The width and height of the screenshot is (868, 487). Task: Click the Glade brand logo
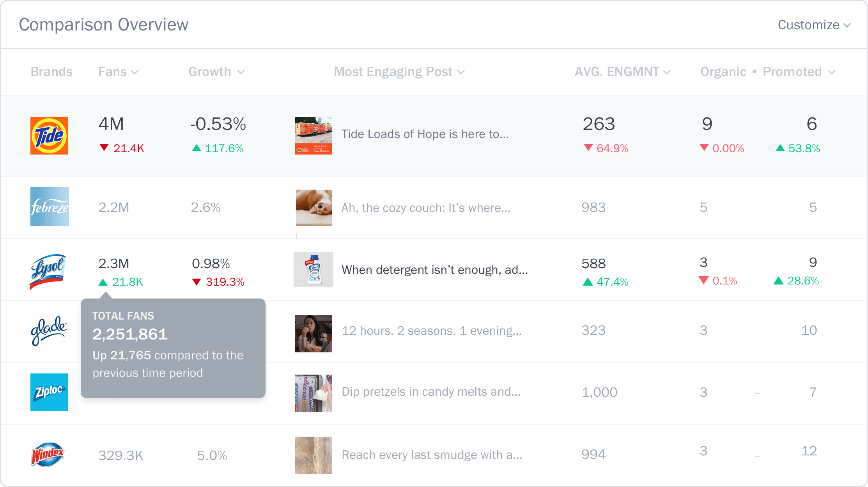(49, 331)
